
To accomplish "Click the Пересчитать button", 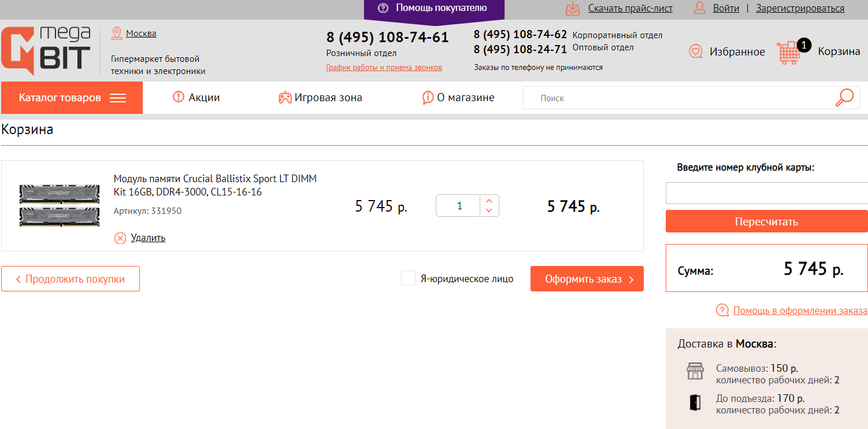I will (767, 221).
